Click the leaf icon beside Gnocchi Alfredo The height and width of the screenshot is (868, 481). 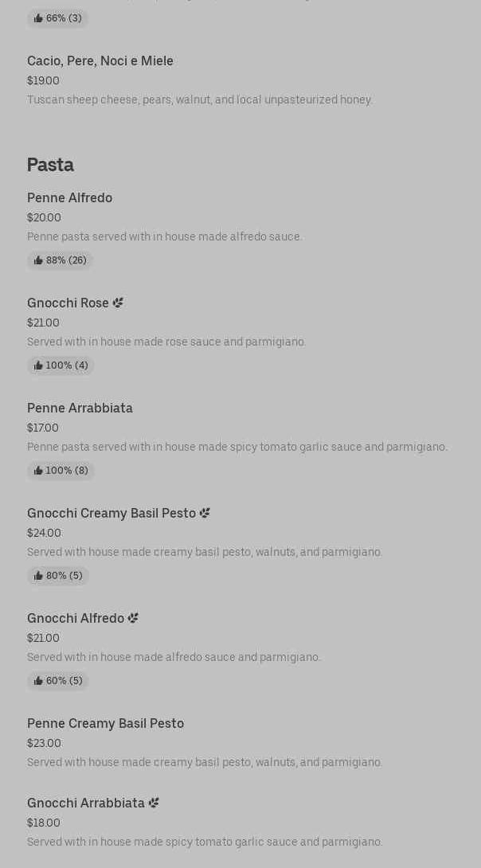pos(133,618)
